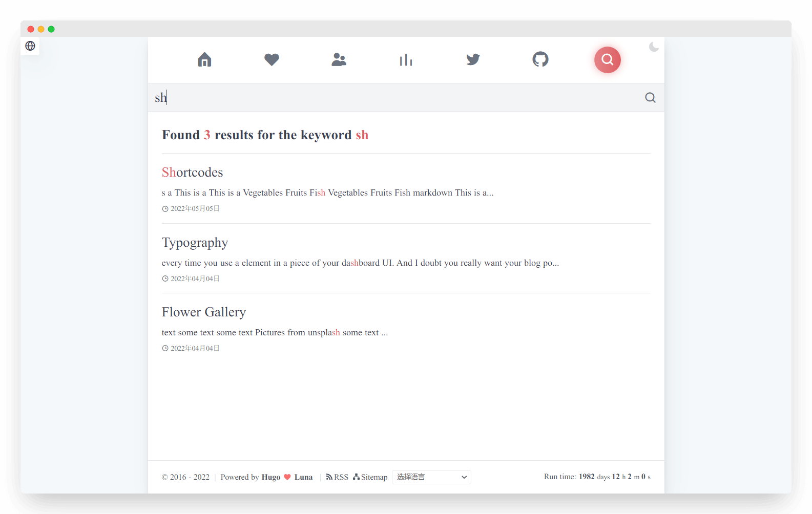
Task: Submit search with magnifier in search field
Action: (650, 97)
